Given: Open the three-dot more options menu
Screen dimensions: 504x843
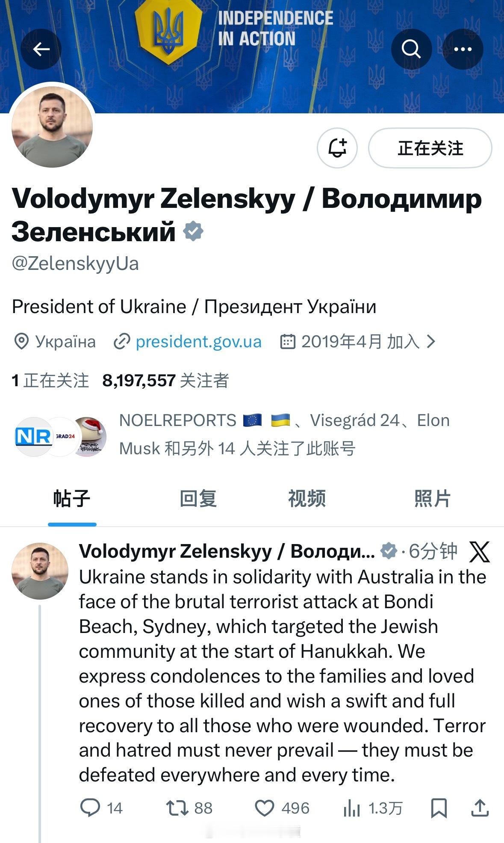Looking at the screenshot, I should pos(463,49).
